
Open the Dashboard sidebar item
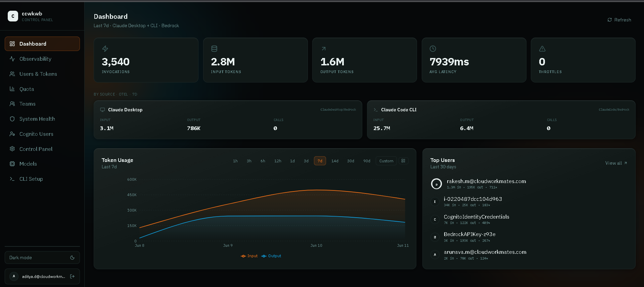click(x=42, y=44)
